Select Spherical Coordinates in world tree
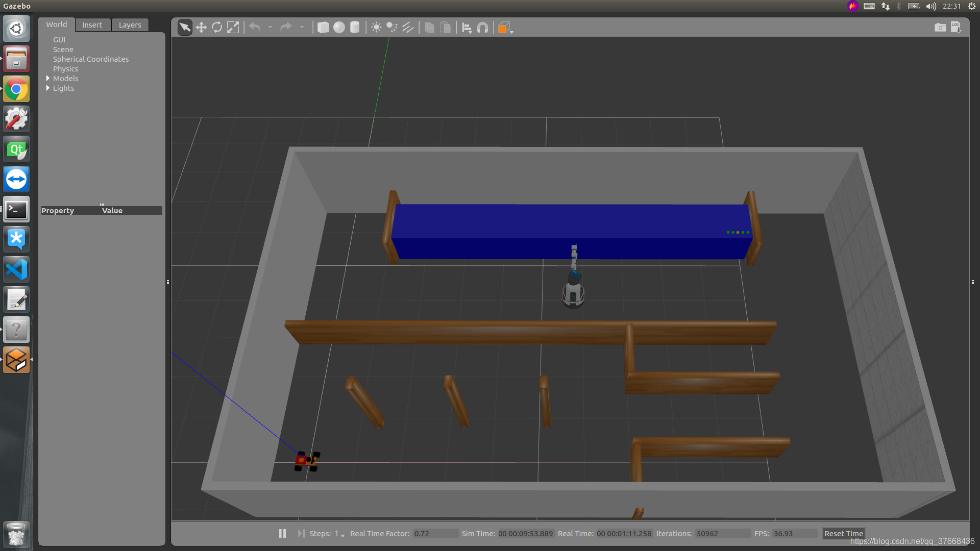The width and height of the screenshot is (980, 551). (x=91, y=59)
